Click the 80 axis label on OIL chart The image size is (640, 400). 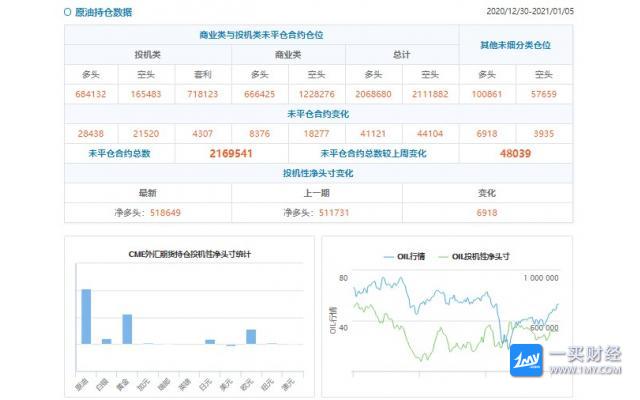pyautogui.click(x=344, y=278)
